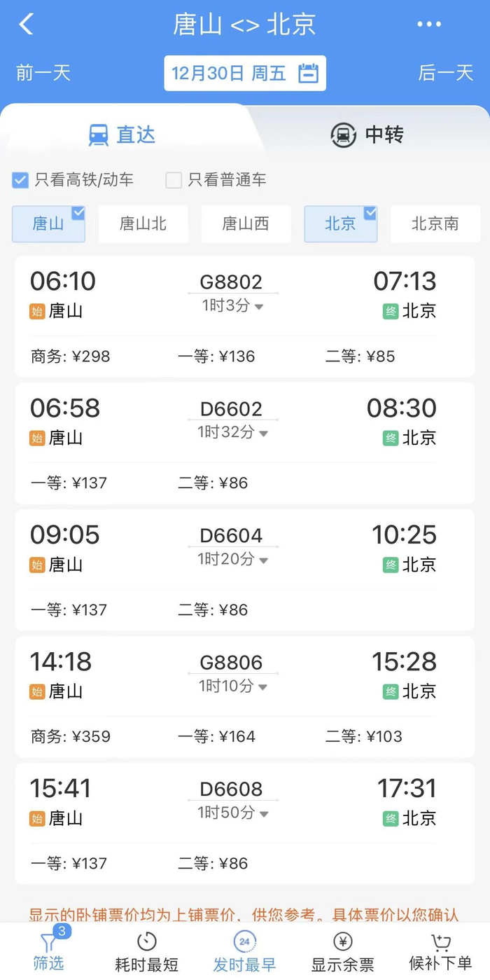Enable the 只看普通车 checkbox
The width and height of the screenshot is (490, 980).
click(x=174, y=180)
